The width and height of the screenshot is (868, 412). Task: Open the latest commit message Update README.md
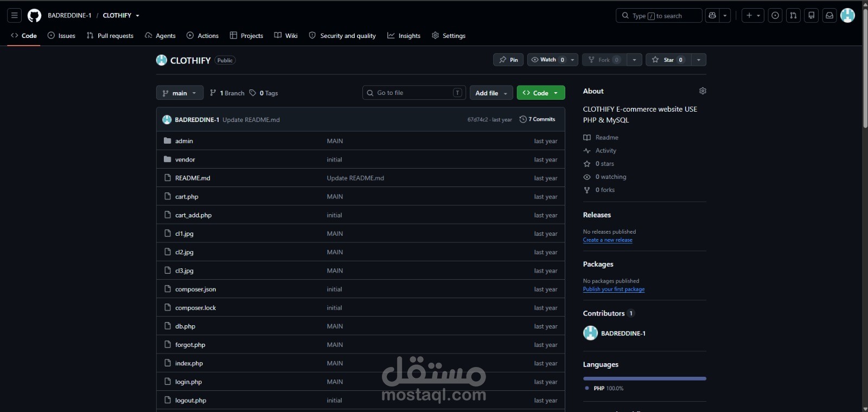coord(251,120)
